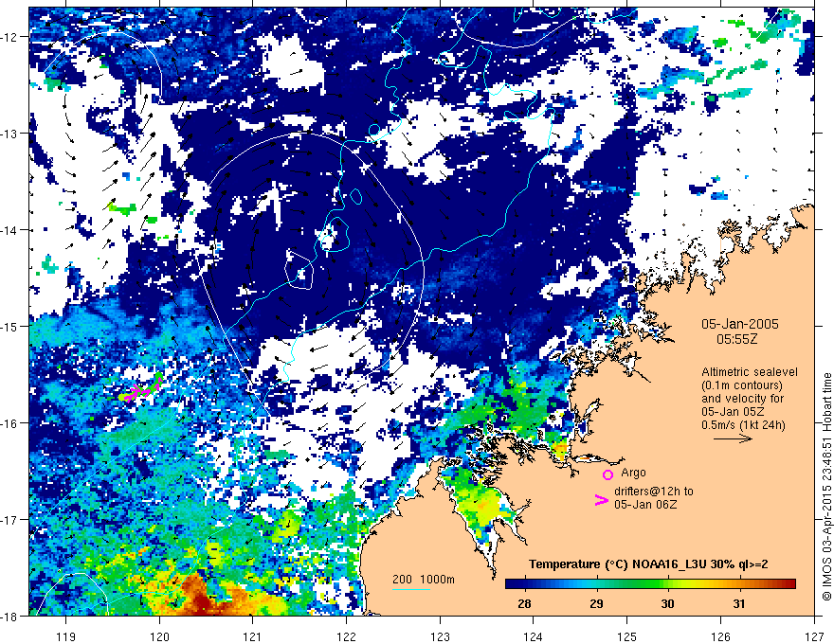The height and width of the screenshot is (644, 834).
Task: Click latitude axis label -16
Action: (x=10, y=423)
